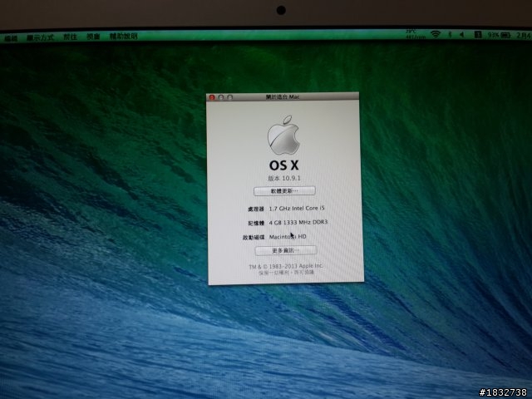Open the Wi-Fi status menu
Screen dimensions: 532x399
[436, 34]
